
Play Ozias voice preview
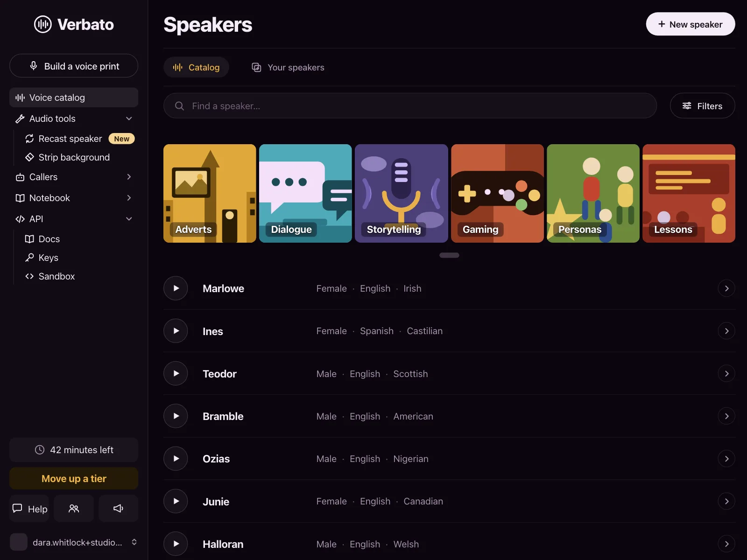(x=176, y=459)
